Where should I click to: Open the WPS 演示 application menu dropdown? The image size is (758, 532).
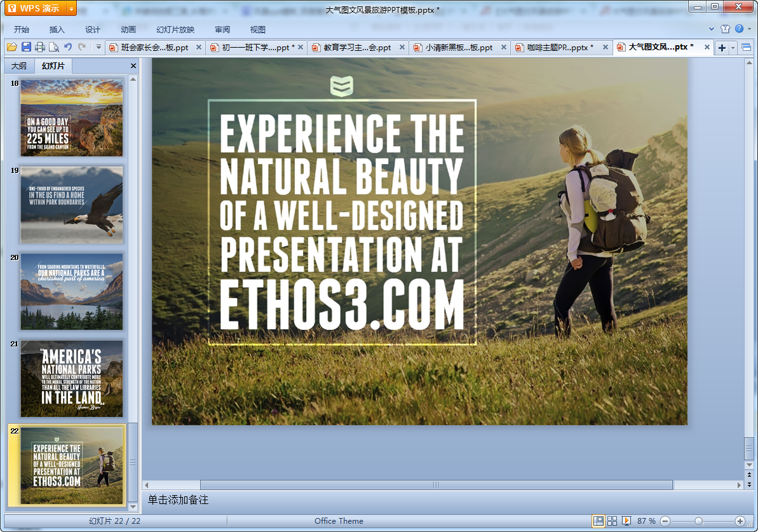click(72, 8)
